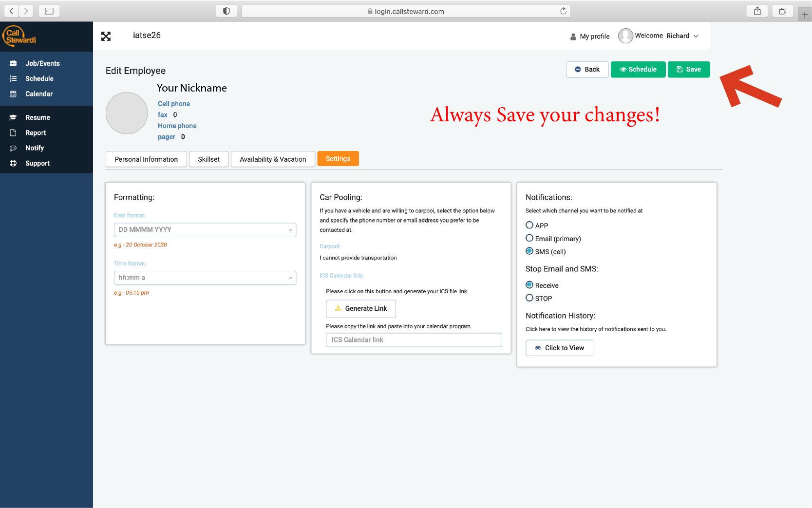Click the Call Steward logo

(19, 37)
